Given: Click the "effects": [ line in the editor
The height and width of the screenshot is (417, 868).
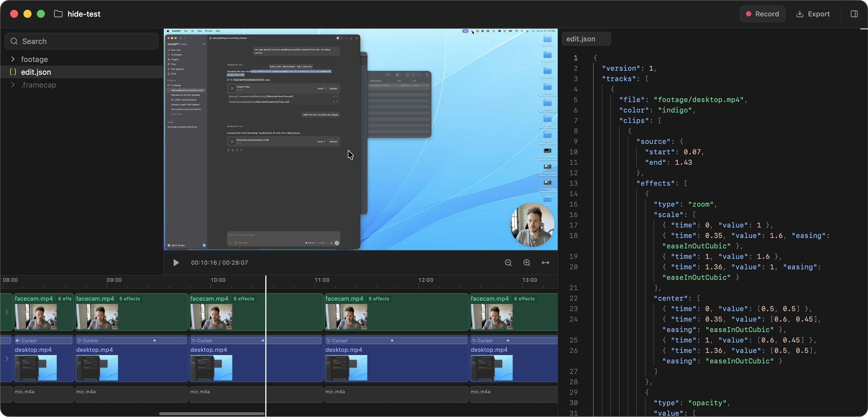Looking at the screenshot, I should point(662,184).
